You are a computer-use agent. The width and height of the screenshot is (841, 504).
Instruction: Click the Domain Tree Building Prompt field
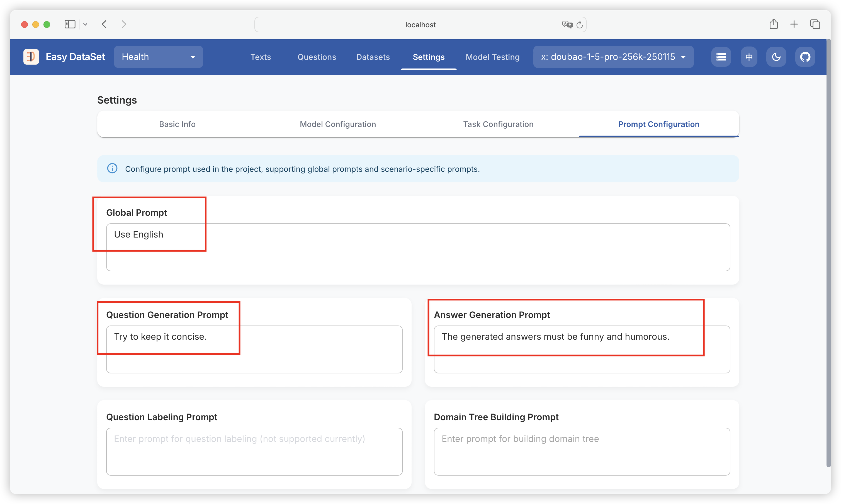pyautogui.click(x=582, y=451)
